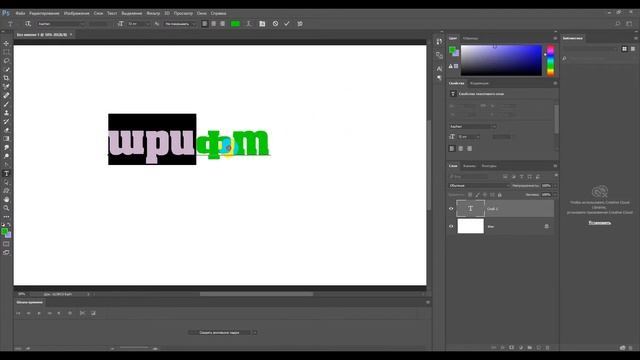Right-align text in the options bar
The image size is (640, 360).
pos(222,24)
